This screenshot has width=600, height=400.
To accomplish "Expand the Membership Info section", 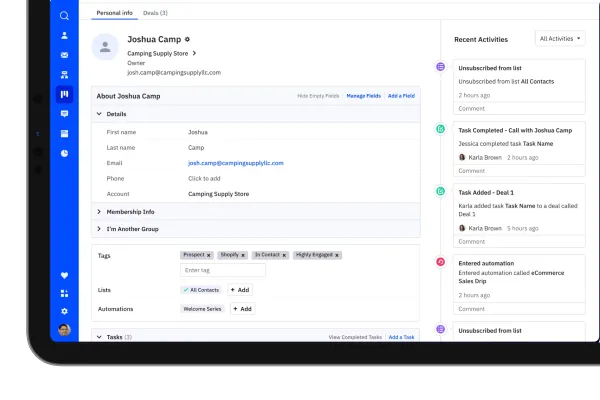I will coord(256,212).
